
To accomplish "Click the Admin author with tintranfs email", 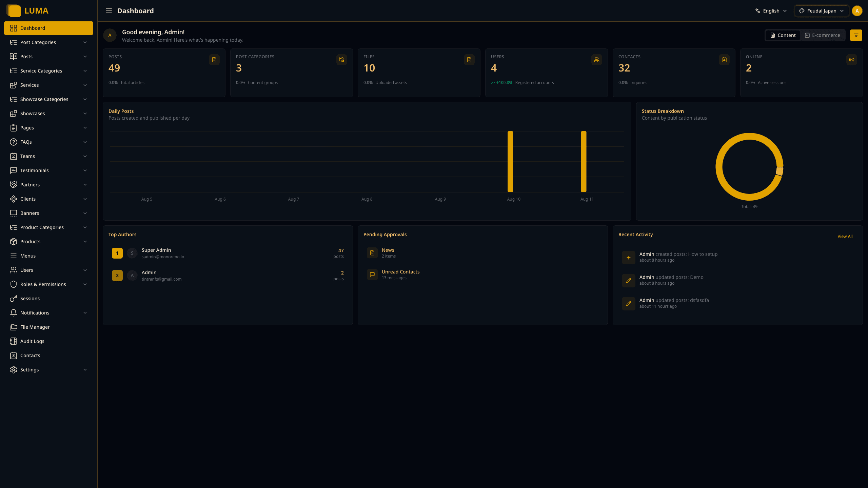I will 228,276.
